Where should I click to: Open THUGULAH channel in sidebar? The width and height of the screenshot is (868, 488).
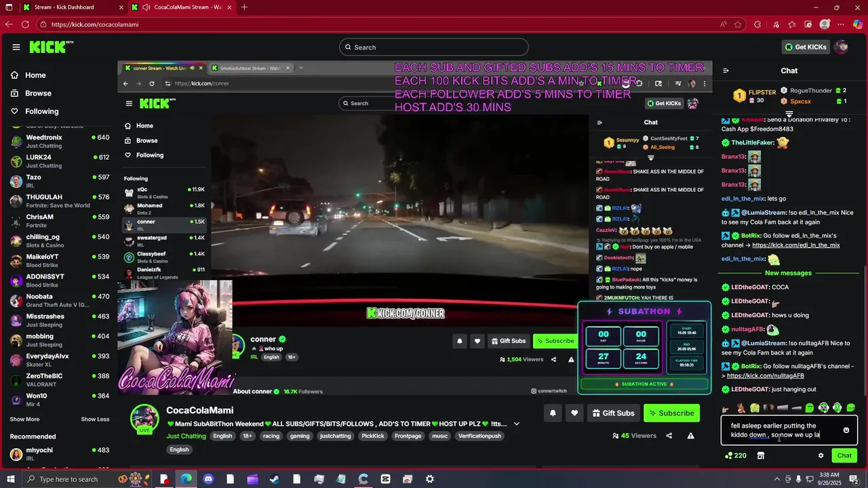[60, 201]
